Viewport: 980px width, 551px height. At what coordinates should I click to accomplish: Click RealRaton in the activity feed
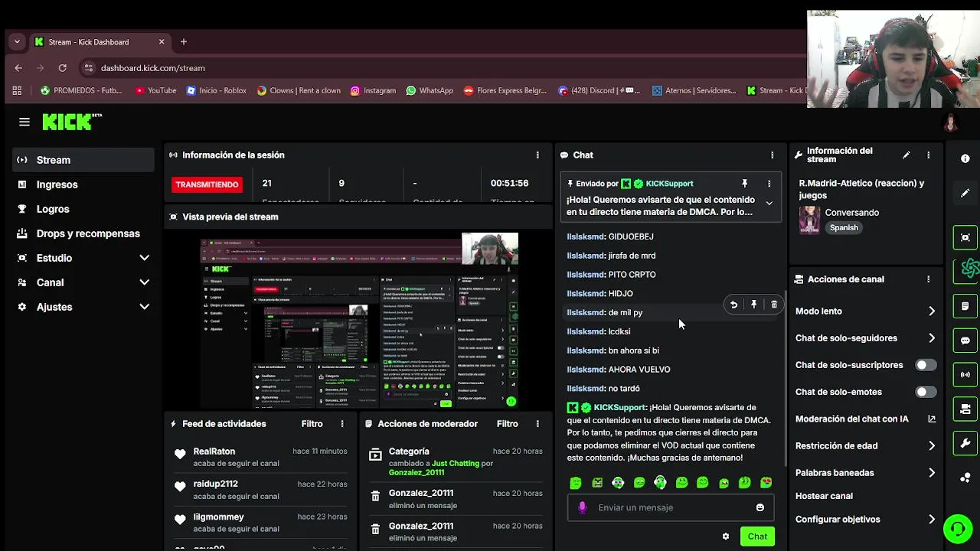[214, 452]
